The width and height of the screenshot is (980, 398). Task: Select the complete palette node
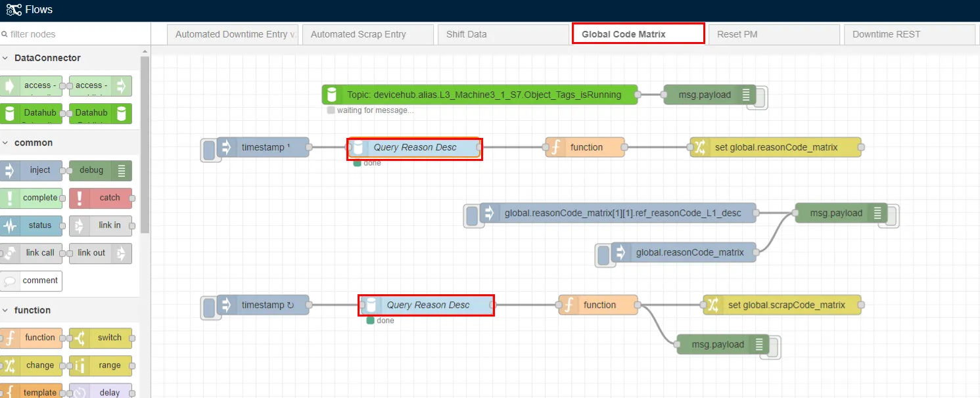31,198
